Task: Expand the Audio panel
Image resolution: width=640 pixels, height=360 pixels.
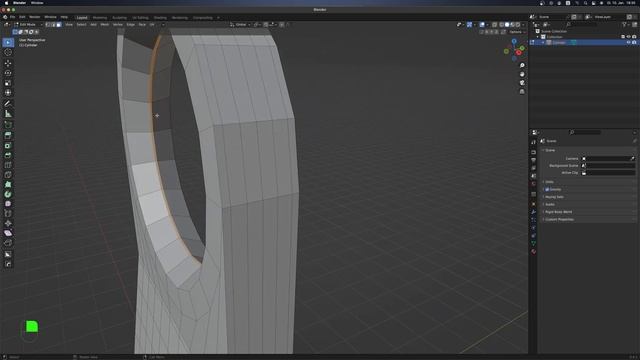Action: coord(550,204)
